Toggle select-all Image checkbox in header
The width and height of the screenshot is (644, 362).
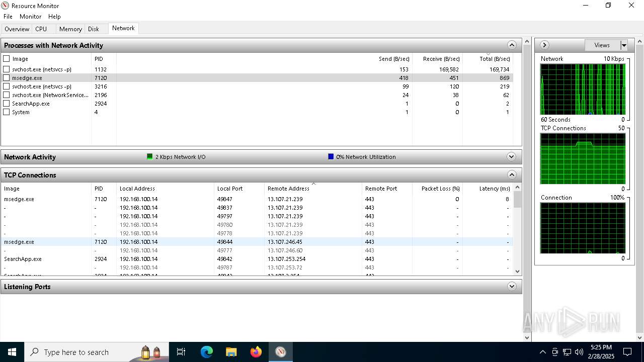(7, 59)
